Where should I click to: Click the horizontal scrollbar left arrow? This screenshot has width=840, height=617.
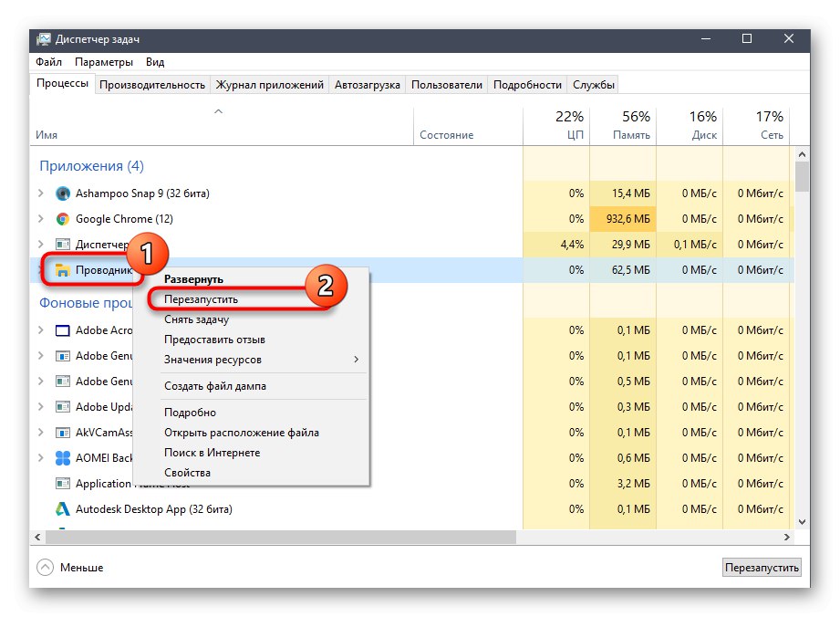point(37,537)
